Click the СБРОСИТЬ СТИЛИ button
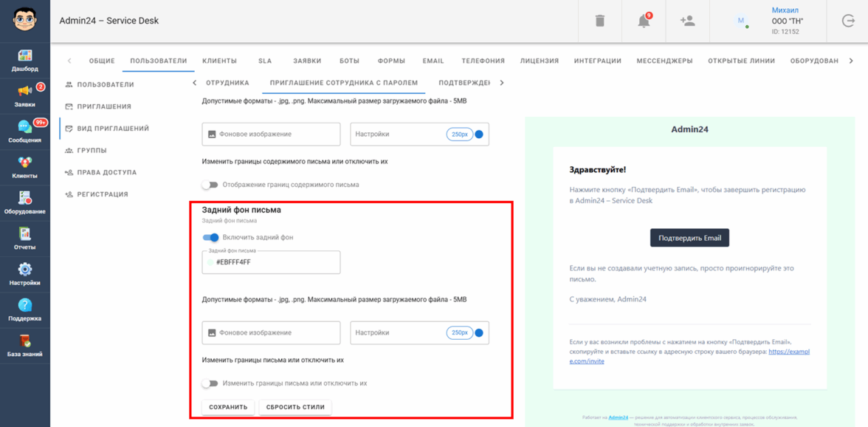Screen dimensions: 868x427 (295, 407)
